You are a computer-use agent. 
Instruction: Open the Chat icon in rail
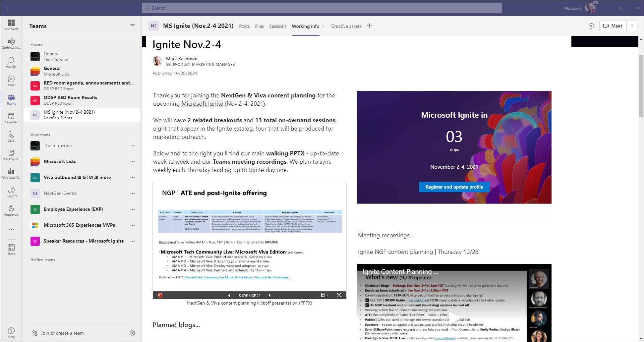(11, 81)
